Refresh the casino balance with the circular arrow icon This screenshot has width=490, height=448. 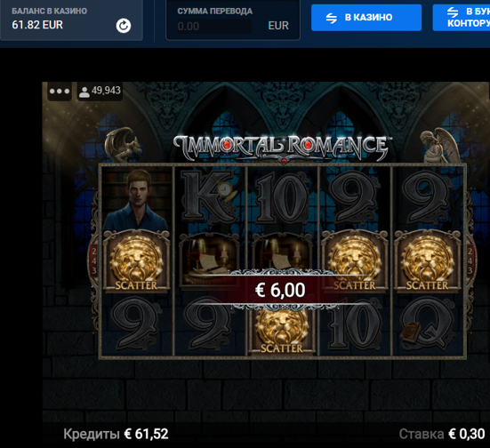tap(124, 26)
